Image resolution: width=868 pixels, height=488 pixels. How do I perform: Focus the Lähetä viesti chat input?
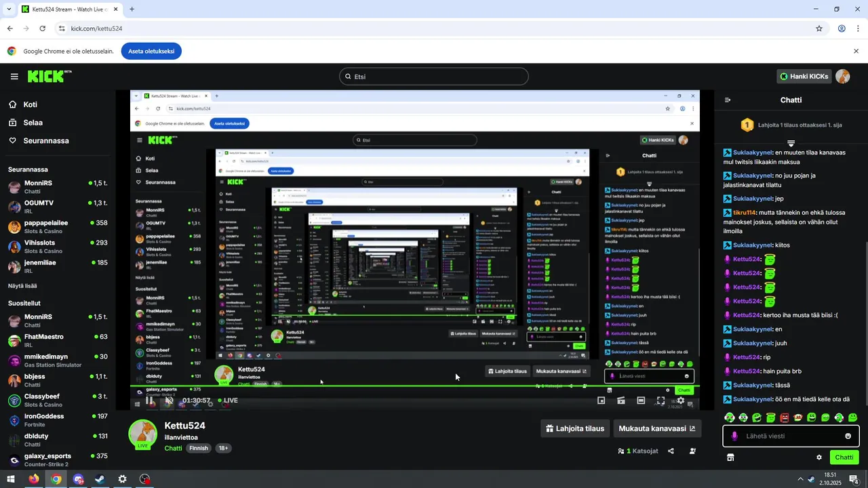point(791,436)
